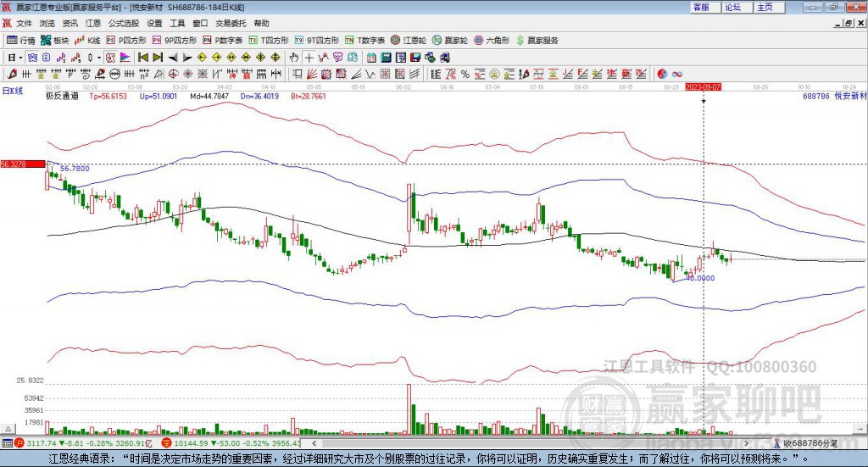
Task: Select the parallel lines channel tool
Action: [415, 74]
